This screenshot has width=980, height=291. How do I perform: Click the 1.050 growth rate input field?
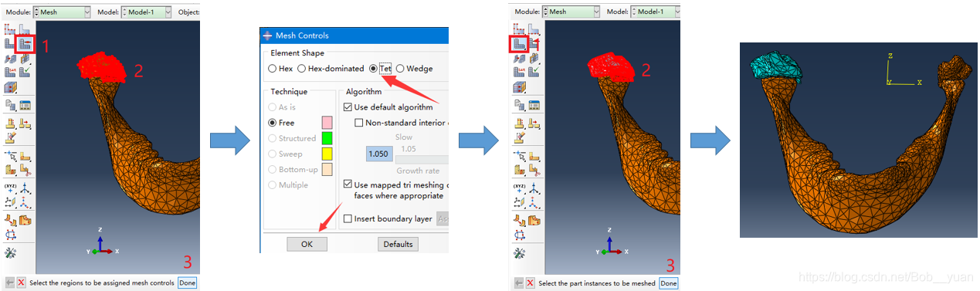click(x=378, y=154)
